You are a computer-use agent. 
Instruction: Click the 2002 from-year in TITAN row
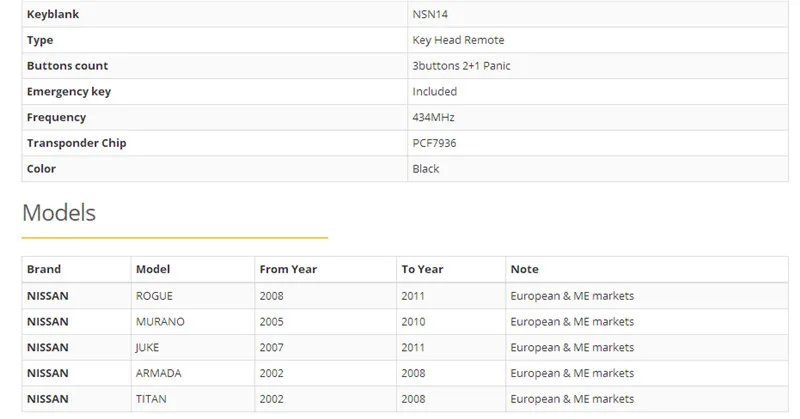(x=271, y=399)
